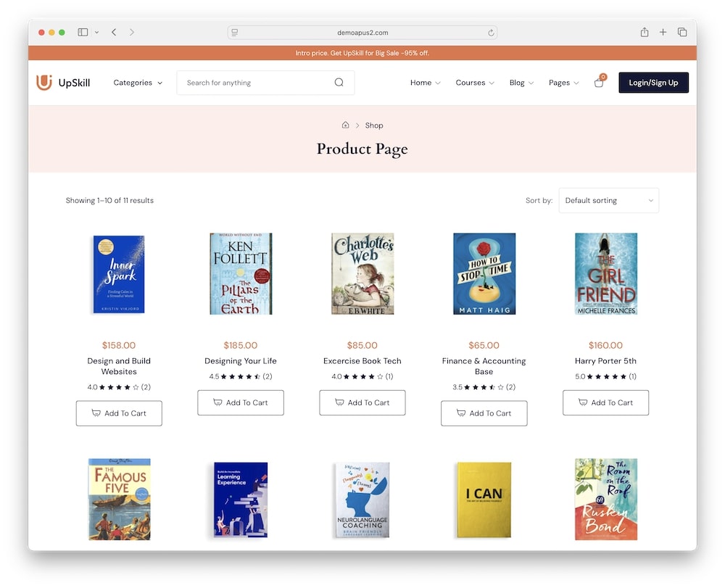Click the demoapus2.com address bar
Screen dimensions: 725x588
tap(362, 33)
